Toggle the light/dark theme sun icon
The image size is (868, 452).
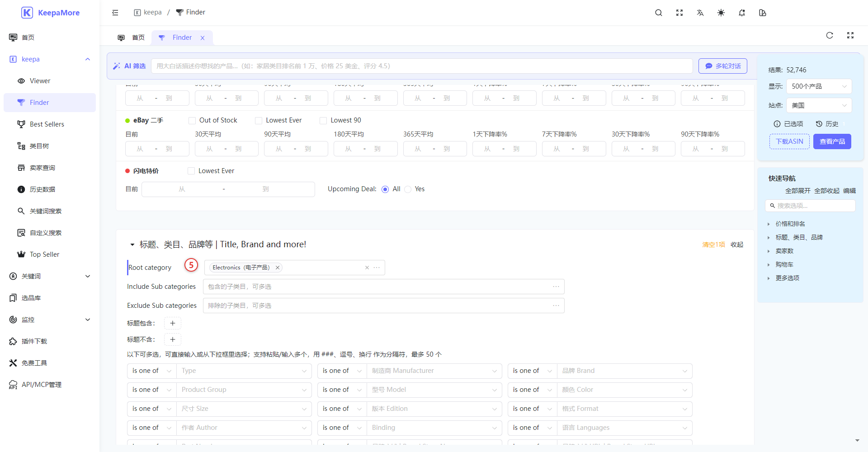tap(721, 13)
